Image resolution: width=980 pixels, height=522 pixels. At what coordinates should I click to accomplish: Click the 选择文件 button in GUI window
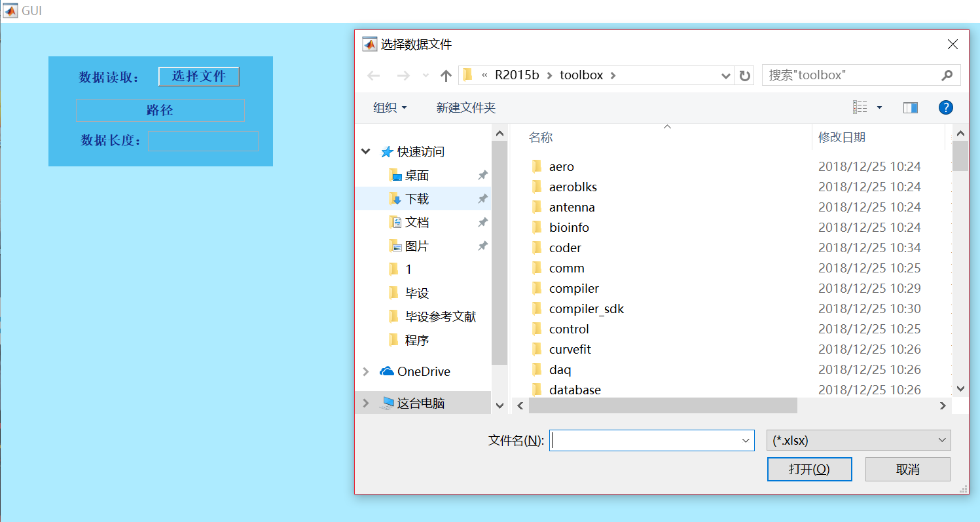pos(199,77)
